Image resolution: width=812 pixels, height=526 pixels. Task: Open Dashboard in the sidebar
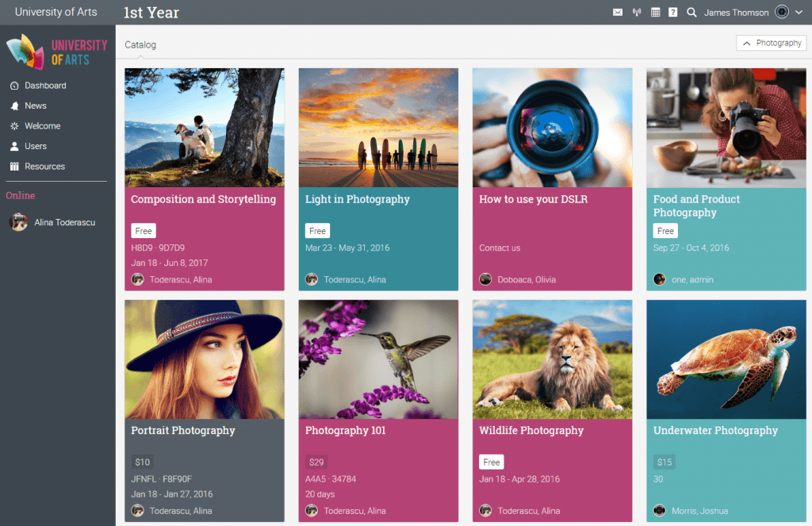tap(45, 86)
